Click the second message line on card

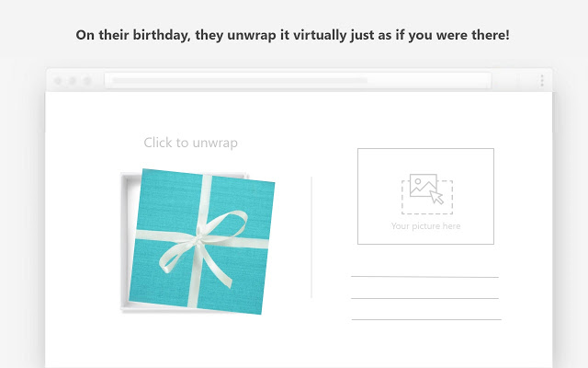[424, 298]
